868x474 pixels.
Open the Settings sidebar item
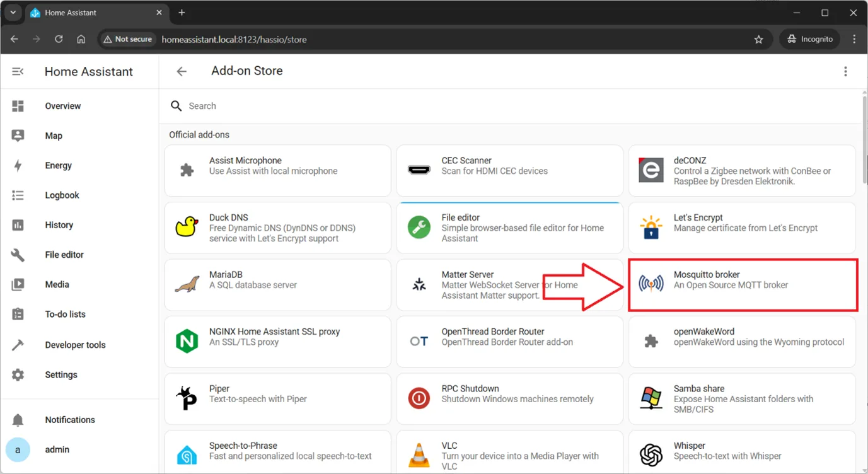[61, 374]
